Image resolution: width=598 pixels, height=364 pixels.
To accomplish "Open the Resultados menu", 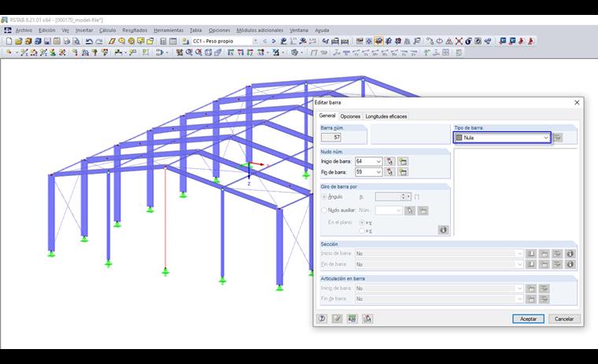I will tap(135, 30).
